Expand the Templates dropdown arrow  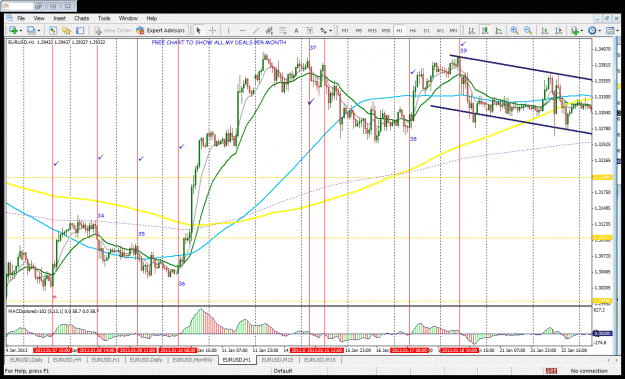point(617,31)
